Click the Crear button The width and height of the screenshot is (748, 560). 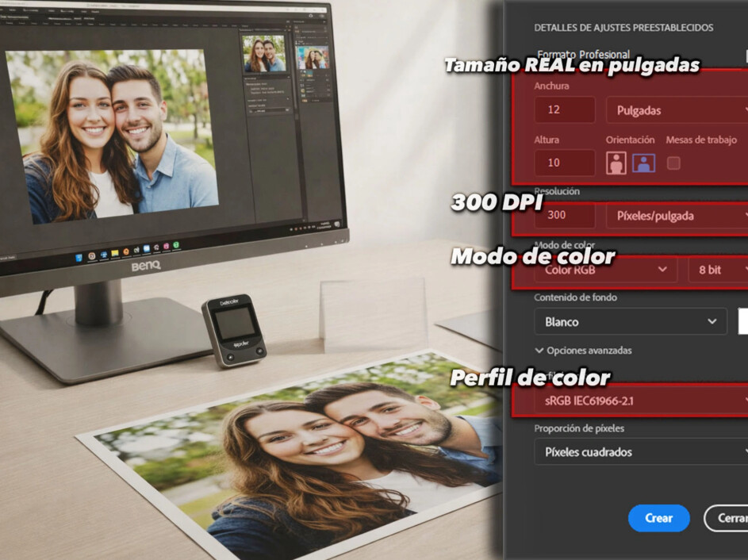[658, 518]
